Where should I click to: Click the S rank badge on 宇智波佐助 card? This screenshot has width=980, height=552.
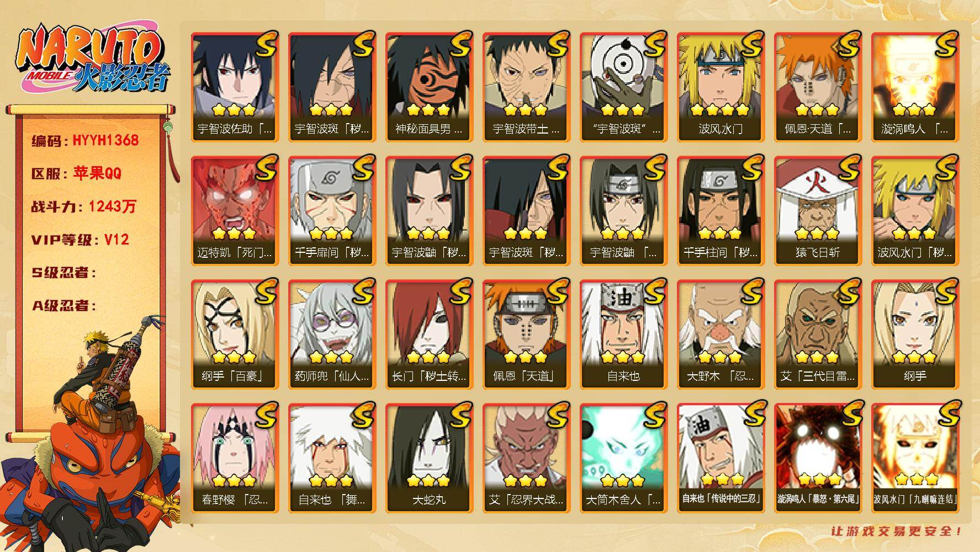pos(266,44)
